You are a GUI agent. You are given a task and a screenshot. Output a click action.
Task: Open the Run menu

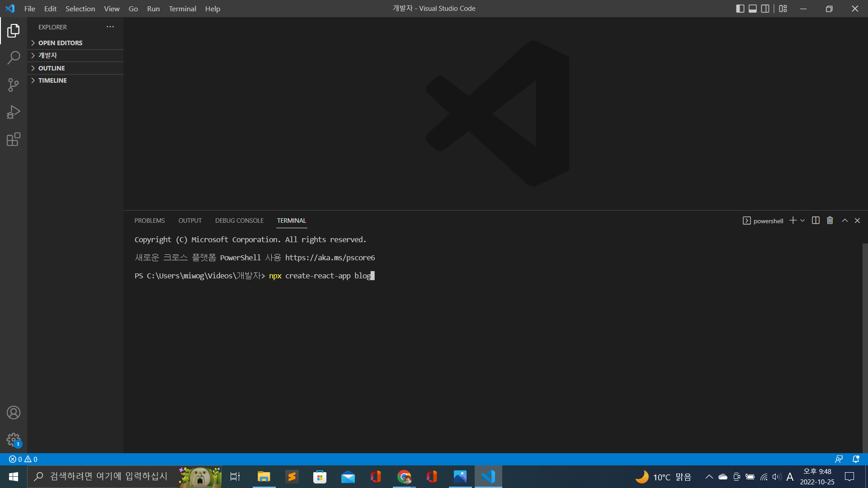click(x=153, y=9)
